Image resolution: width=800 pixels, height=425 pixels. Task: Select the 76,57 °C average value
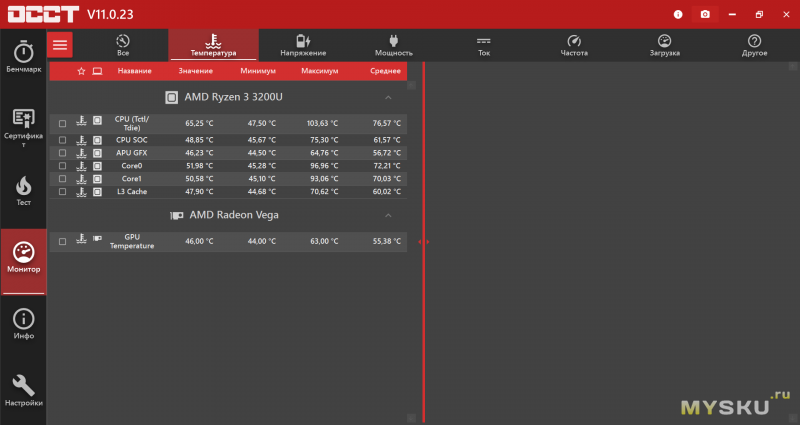tap(387, 123)
